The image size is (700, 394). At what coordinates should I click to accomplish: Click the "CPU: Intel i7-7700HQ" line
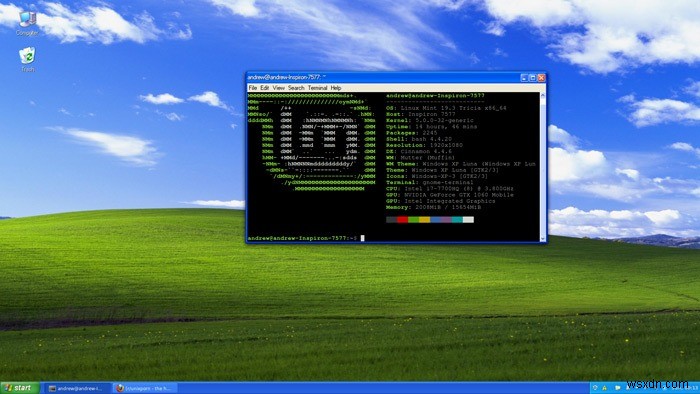450,189
